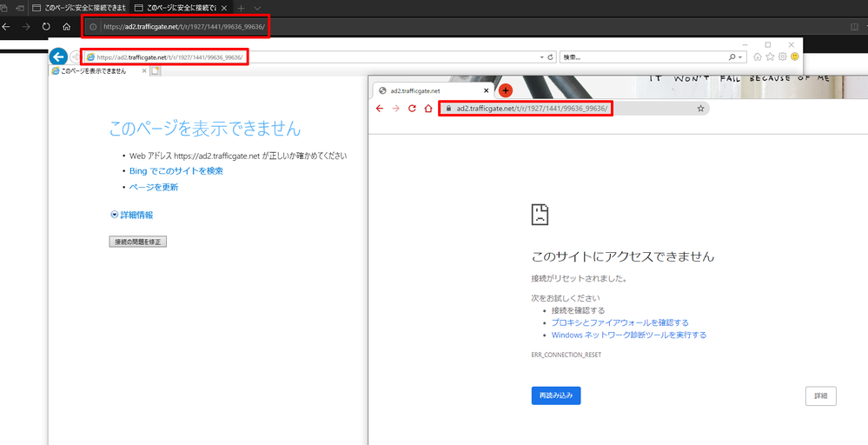Viewport: 868px width, 445px height.
Task: Click 接続の問題を修正 button
Action: point(138,242)
